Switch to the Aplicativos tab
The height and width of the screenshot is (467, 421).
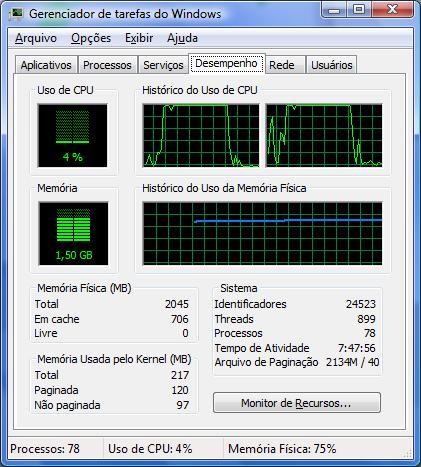coord(46,65)
